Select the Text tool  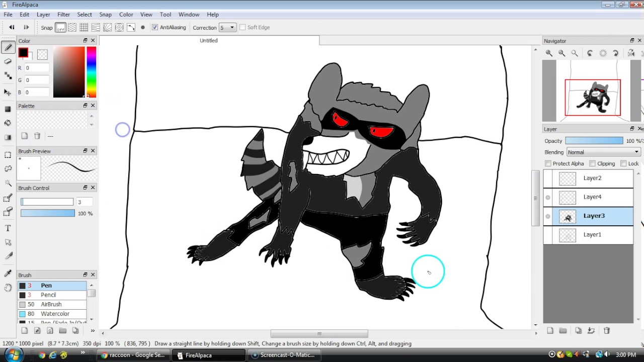(x=8, y=228)
